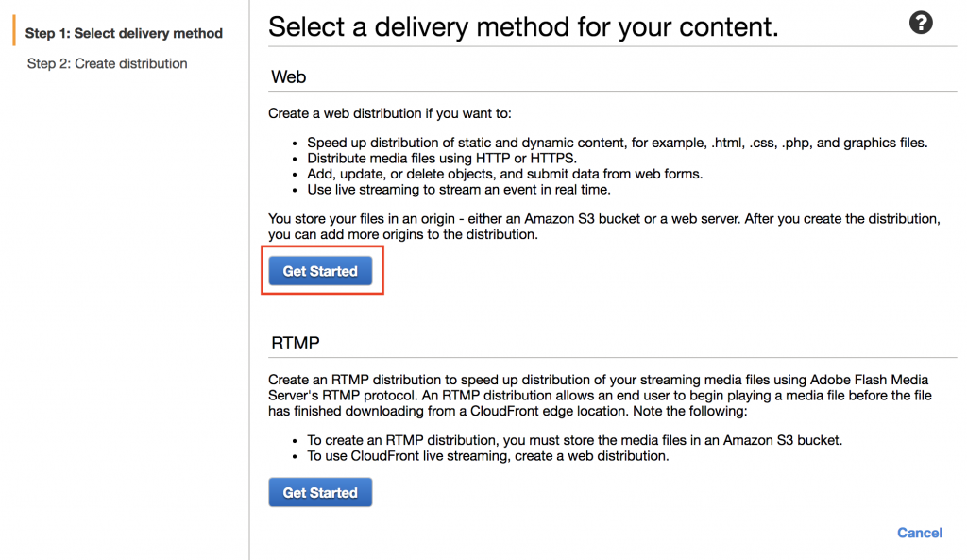Select the bullet about CloudFront live streaming

[x=488, y=456]
